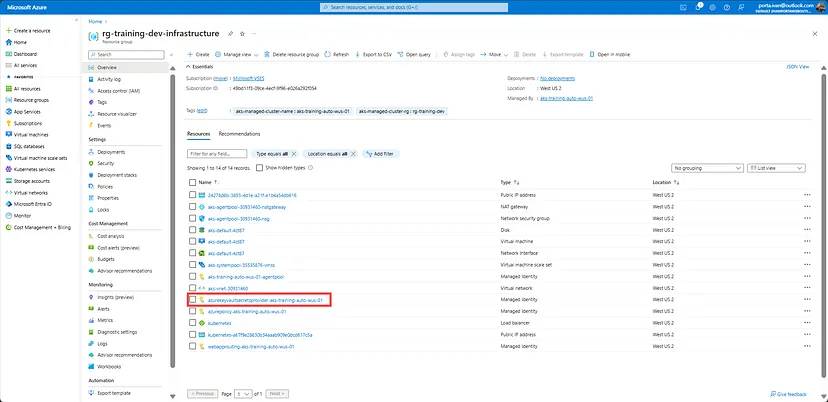Check the aks-agentpool-30931460-nsg row checkbox
Viewport: 828px width, 402px height.
[192, 219]
